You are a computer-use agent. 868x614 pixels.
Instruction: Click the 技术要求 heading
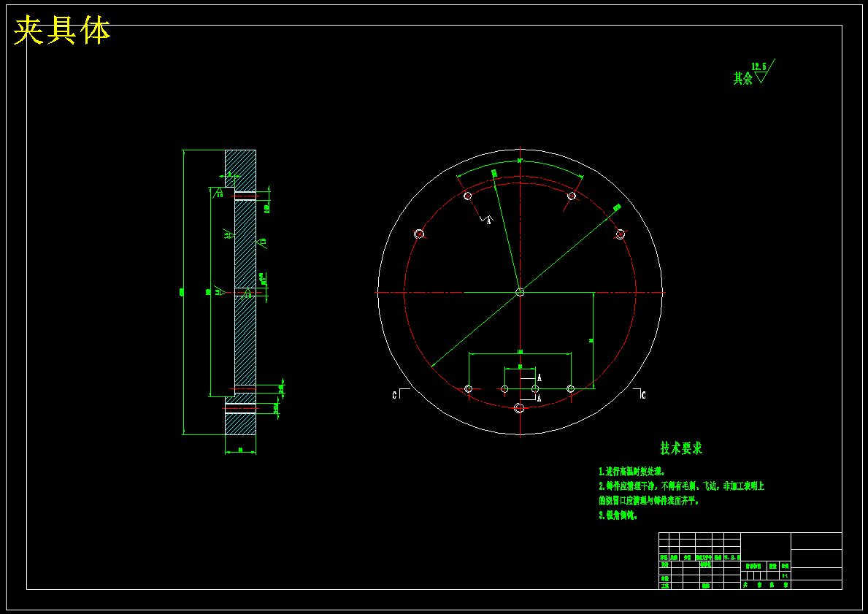point(681,448)
